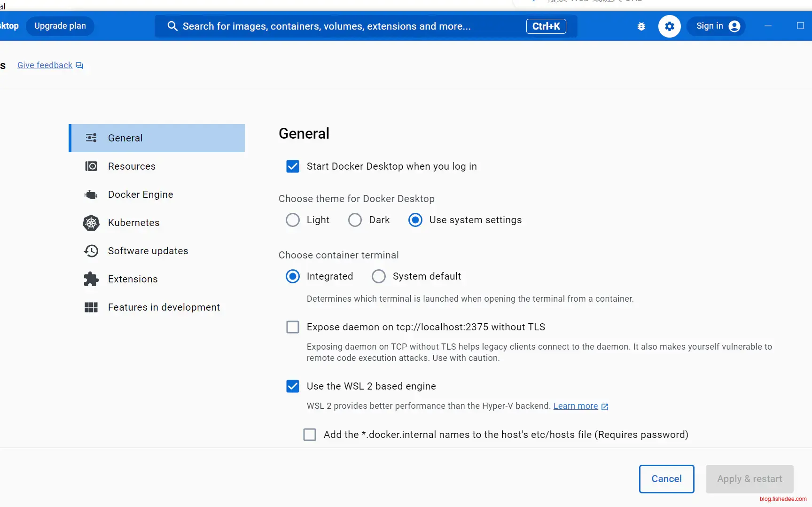Open the Give feedback link
Image resolution: width=812 pixels, height=507 pixels.
click(45, 65)
